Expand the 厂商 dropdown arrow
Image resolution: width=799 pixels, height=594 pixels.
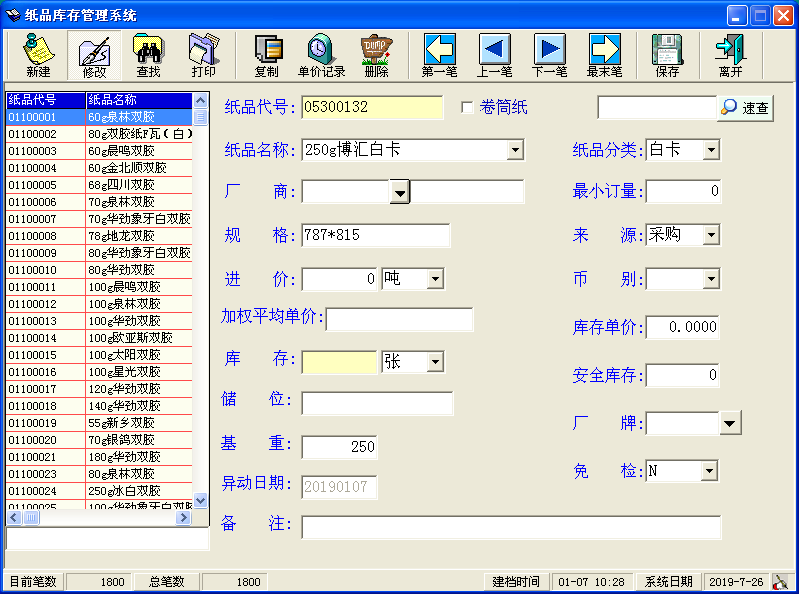click(x=400, y=192)
